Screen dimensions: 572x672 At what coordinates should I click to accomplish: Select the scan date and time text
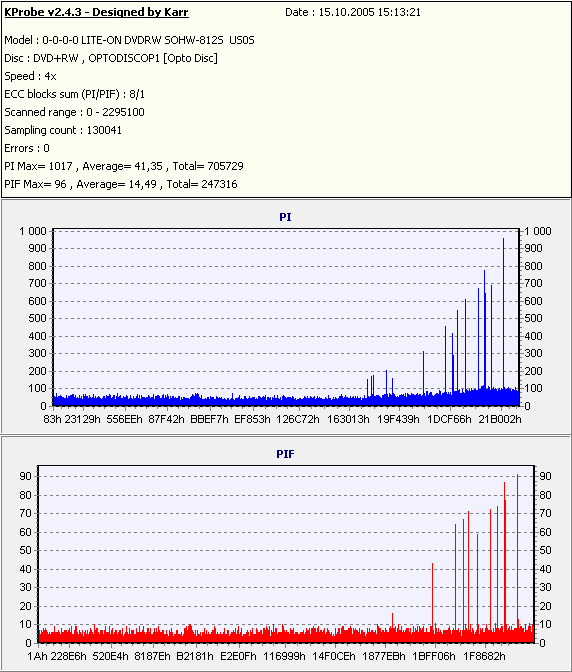point(353,12)
